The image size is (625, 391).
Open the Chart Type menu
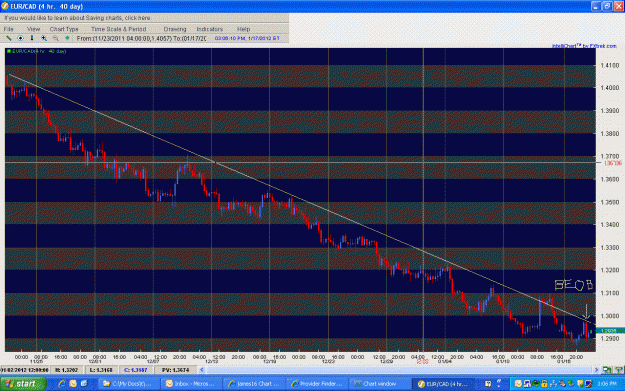tap(64, 29)
